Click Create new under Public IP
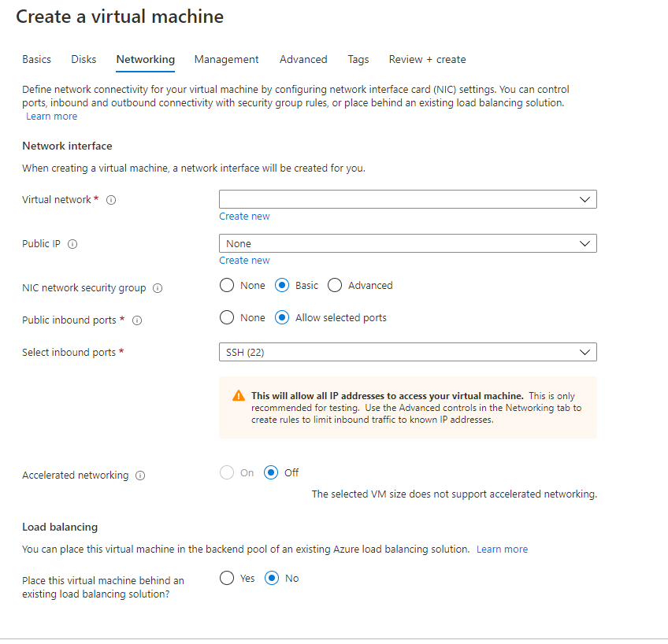 [x=244, y=260]
